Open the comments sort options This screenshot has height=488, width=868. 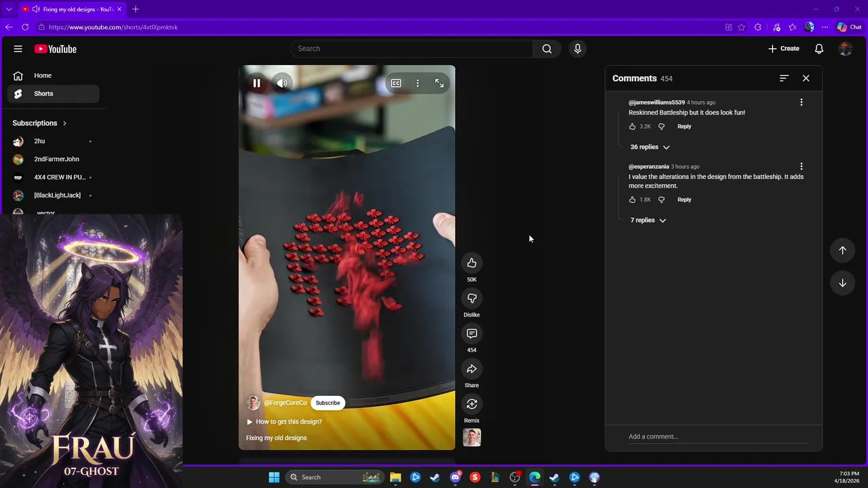784,79
